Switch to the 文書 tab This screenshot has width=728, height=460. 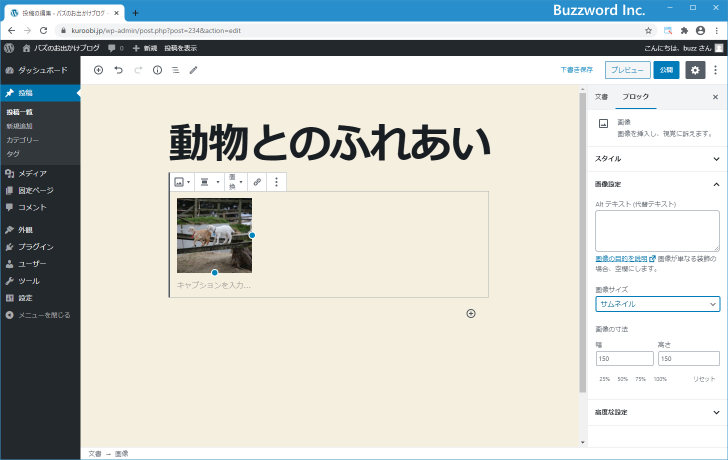tap(602, 97)
